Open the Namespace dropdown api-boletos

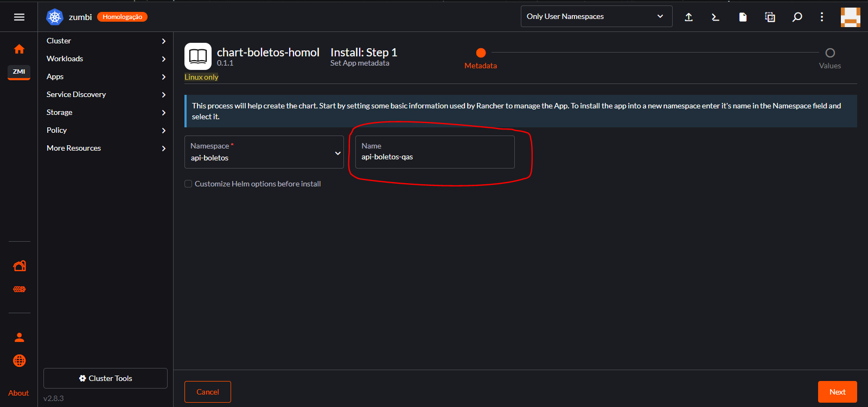pyautogui.click(x=264, y=152)
